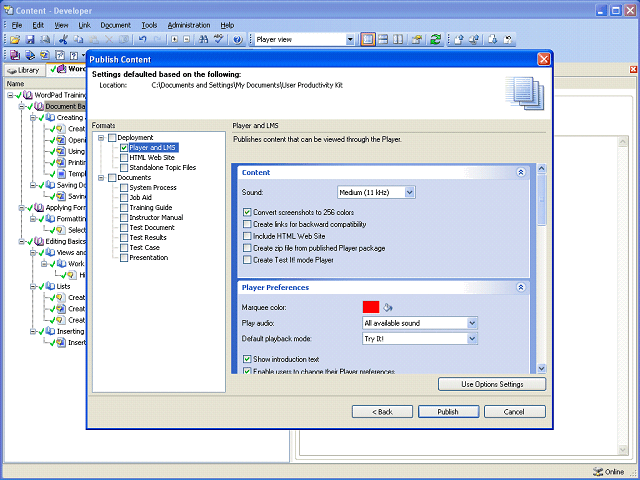
Task: Click the Collapse minus box toolbar icon
Action: [x=187, y=40]
